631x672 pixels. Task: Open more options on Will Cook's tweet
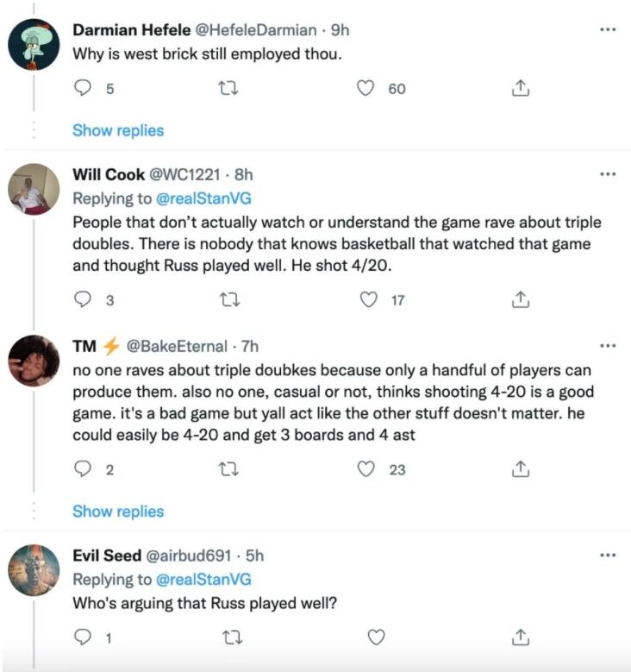608,173
